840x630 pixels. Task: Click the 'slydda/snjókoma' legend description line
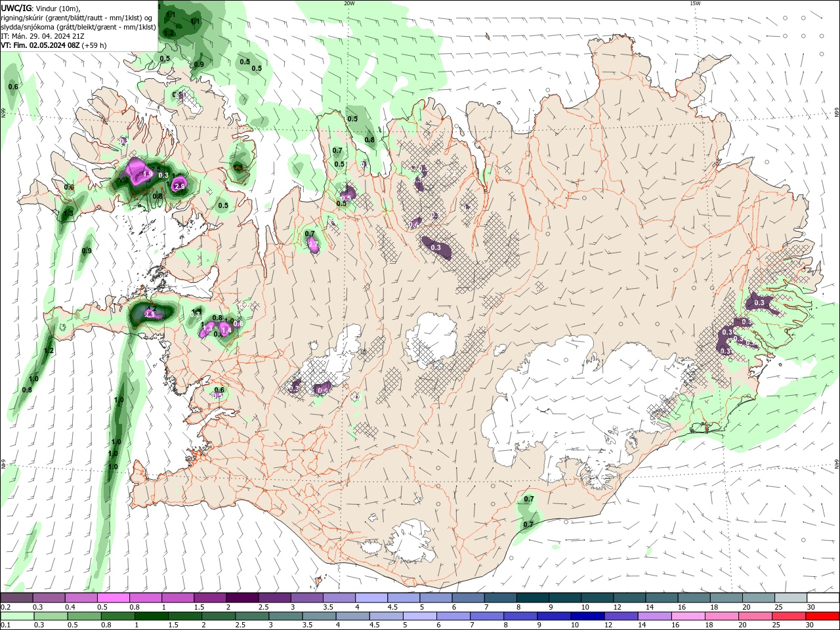78,27
